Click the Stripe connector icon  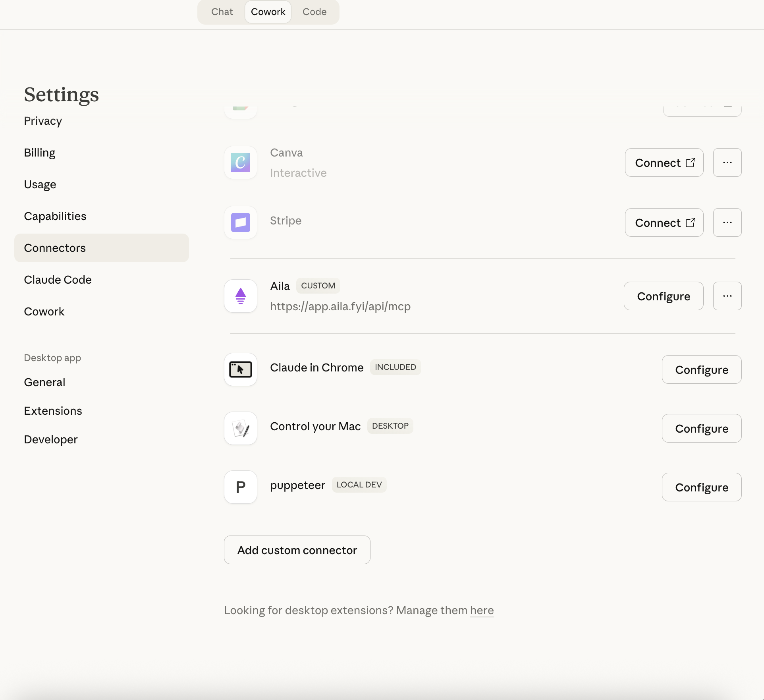[x=240, y=222]
